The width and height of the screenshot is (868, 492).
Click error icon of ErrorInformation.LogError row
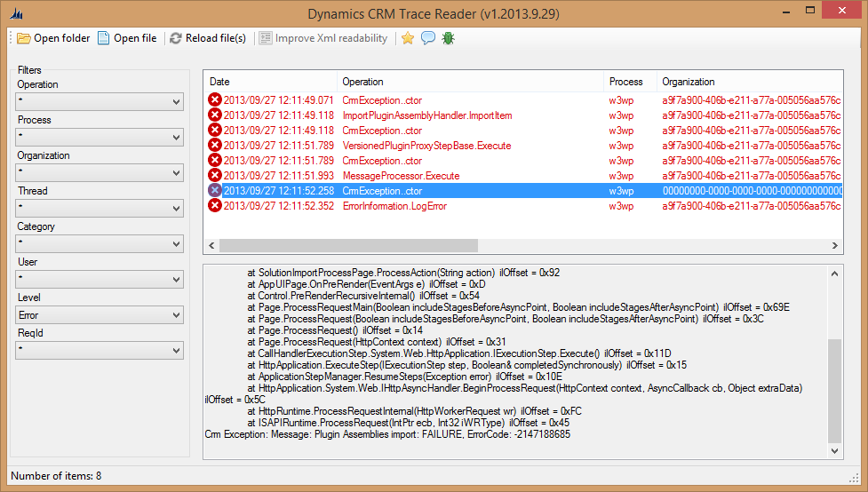(x=215, y=205)
